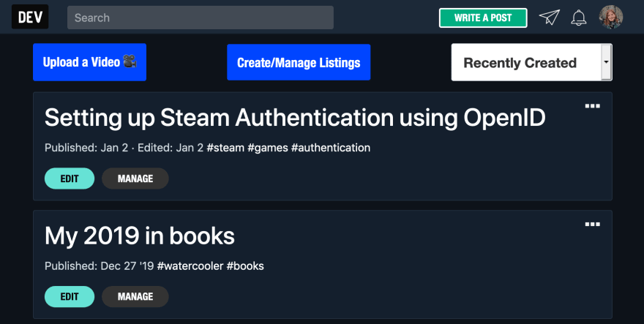Open overflow menu for Steam Authentication post

pyautogui.click(x=592, y=106)
